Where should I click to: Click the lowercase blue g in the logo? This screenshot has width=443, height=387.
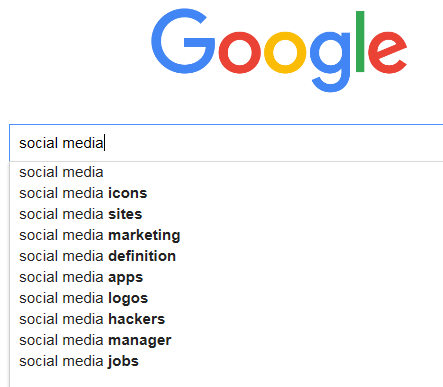click(330, 62)
